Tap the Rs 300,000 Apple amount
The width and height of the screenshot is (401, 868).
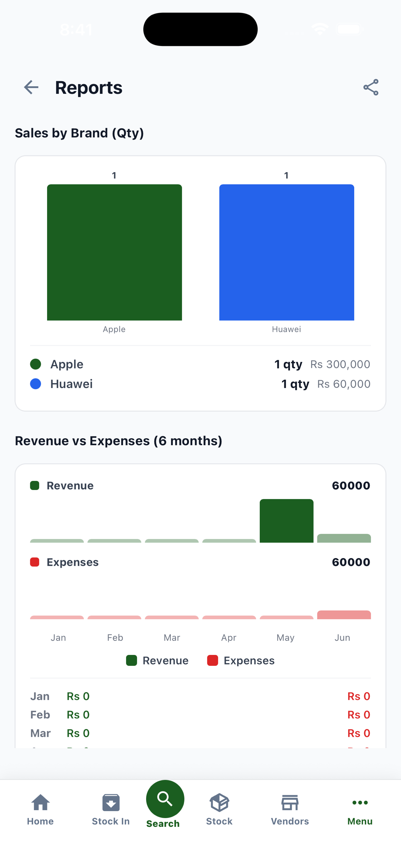click(340, 364)
